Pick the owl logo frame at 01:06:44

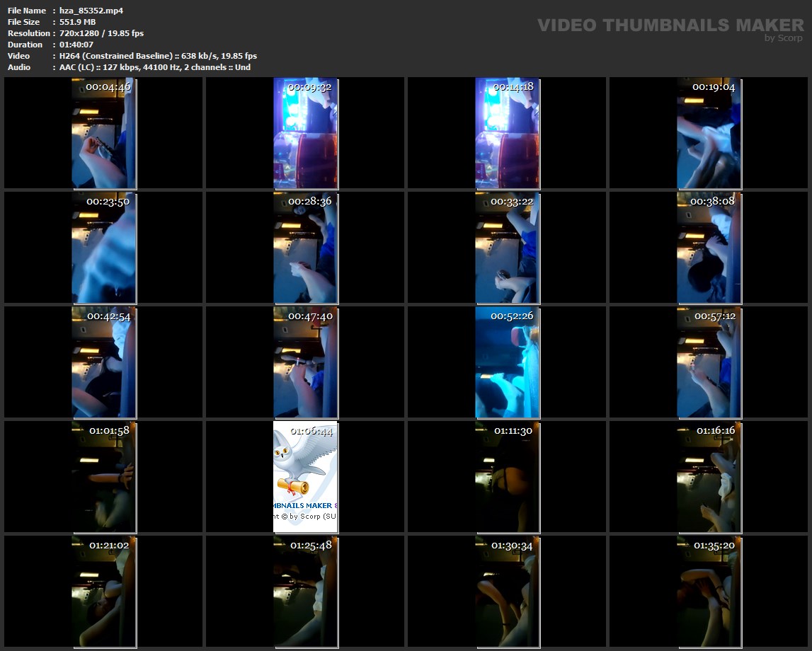(x=306, y=477)
